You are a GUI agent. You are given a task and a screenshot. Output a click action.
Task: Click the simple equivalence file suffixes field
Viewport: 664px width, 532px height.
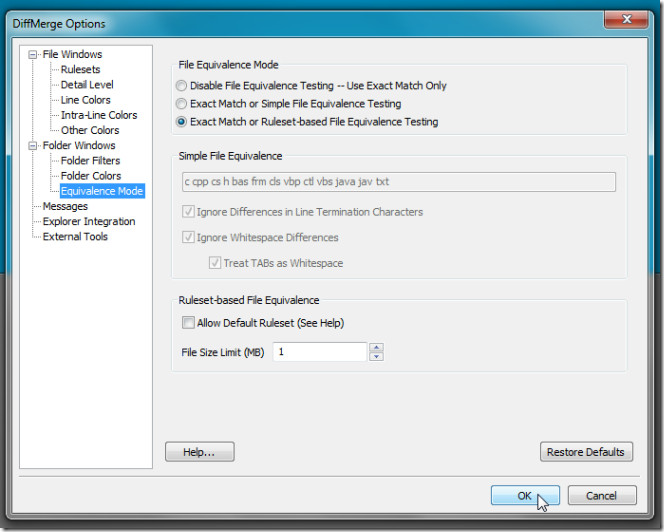[398, 182]
